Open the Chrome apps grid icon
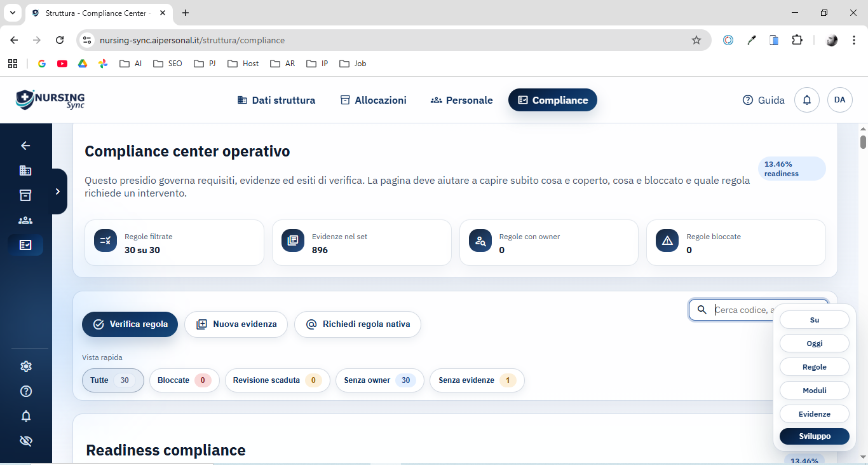 pos(12,64)
